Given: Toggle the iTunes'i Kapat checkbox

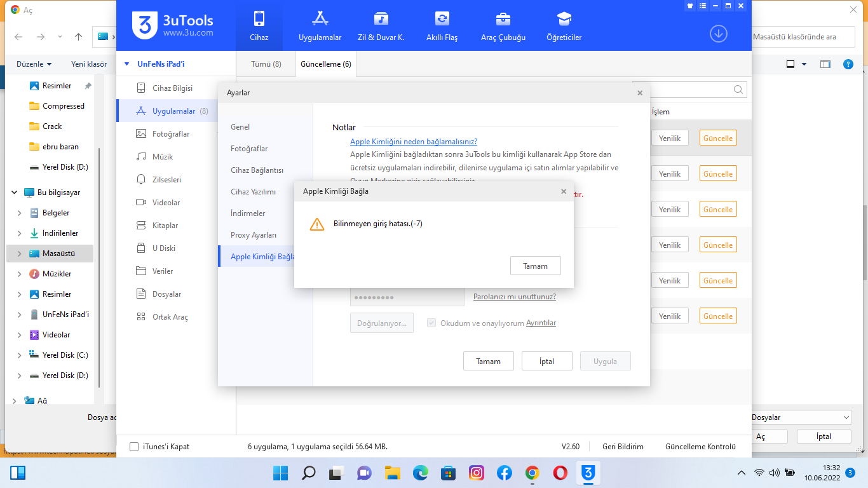Looking at the screenshot, I should tap(134, 447).
